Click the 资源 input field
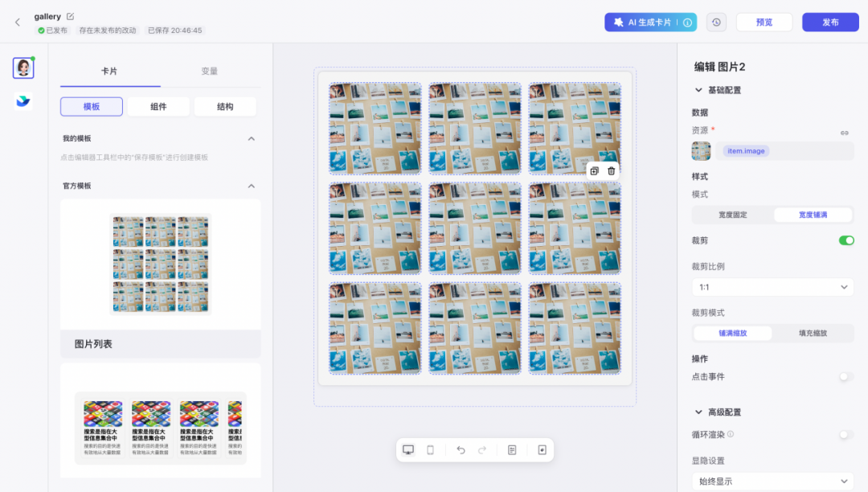 point(784,151)
